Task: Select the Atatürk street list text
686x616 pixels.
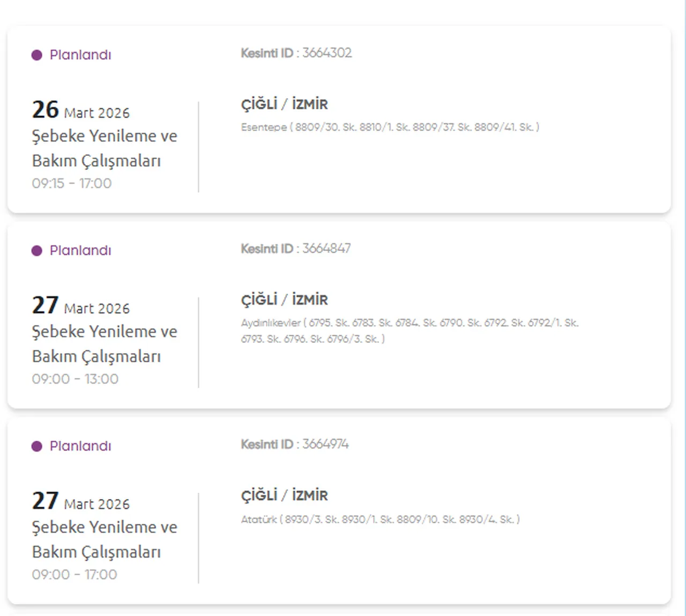Action: pyautogui.click(x=380, y=519)
